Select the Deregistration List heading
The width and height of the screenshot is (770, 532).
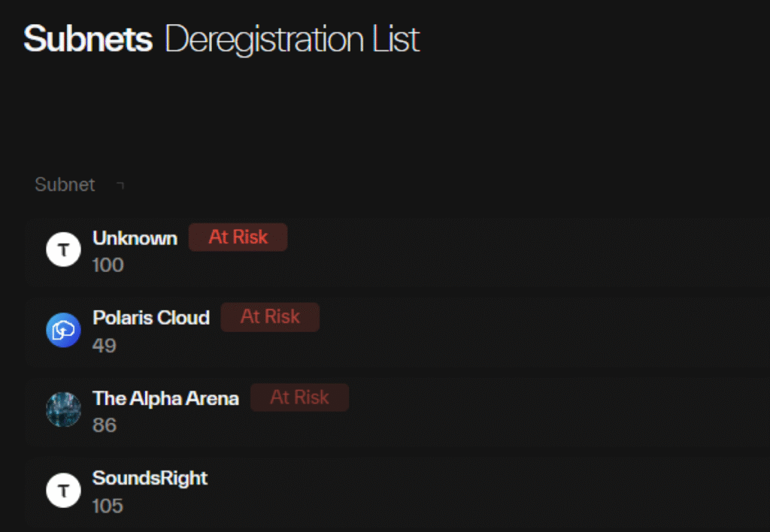[292, 39]
